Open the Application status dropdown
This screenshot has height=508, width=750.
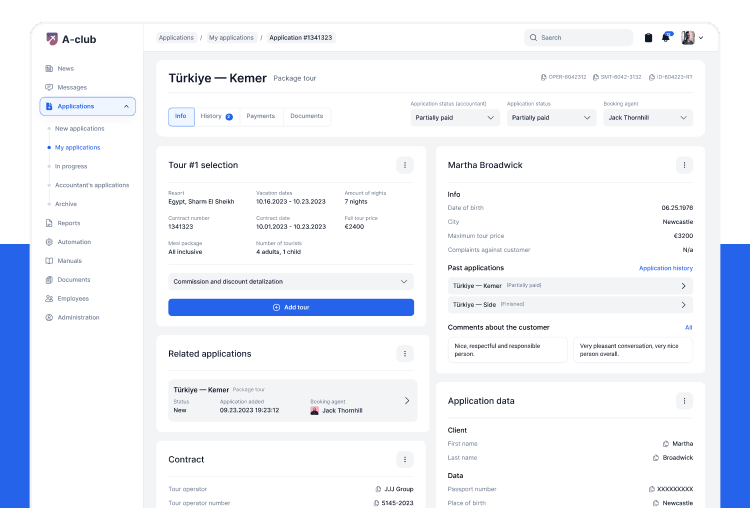coord(551,118)
